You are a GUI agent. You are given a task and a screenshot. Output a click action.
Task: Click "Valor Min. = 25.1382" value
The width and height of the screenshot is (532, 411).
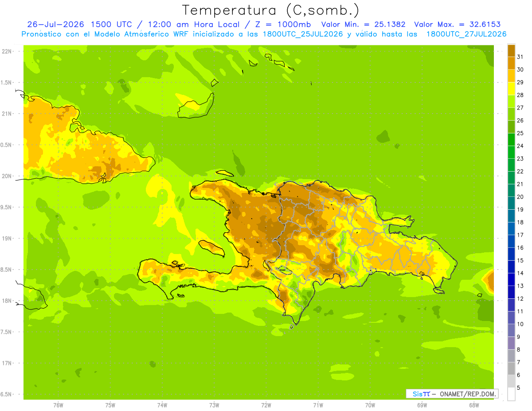(363, 24)
